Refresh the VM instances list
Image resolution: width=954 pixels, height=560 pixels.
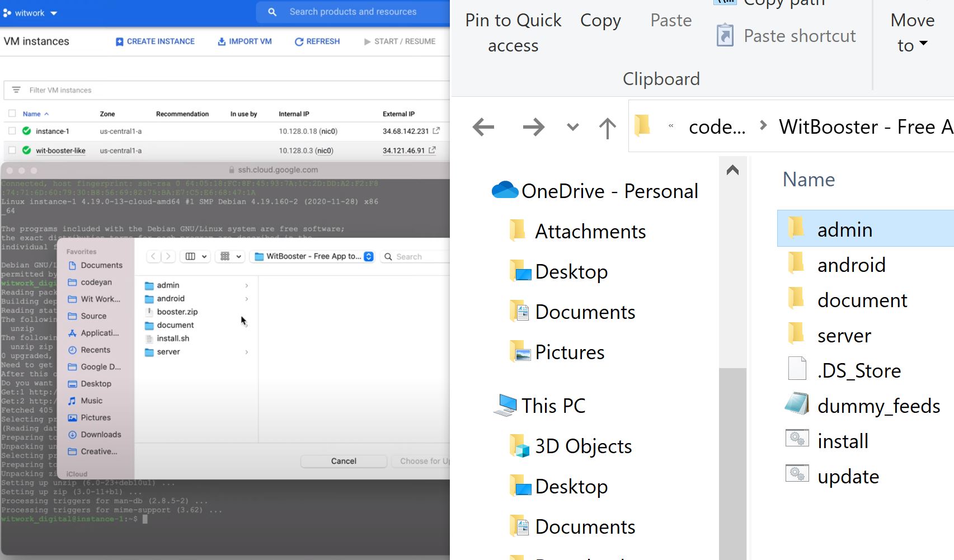pos(317,41)
